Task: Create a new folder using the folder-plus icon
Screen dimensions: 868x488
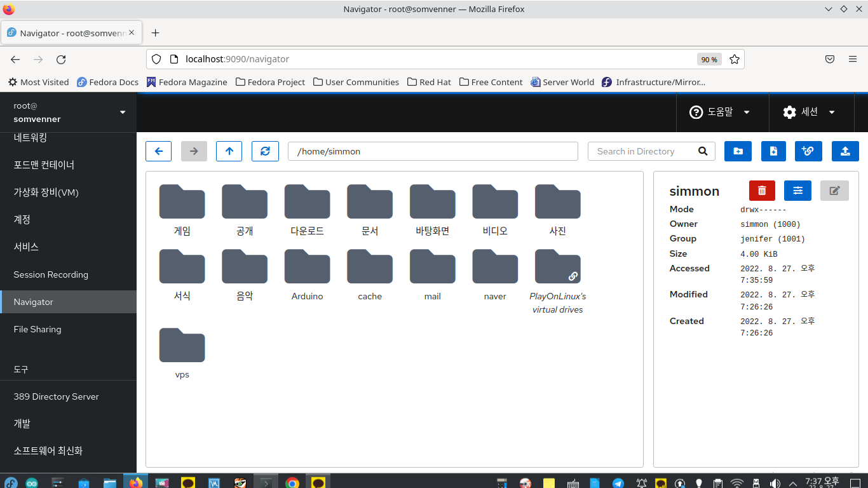Action: click(738, 151)
